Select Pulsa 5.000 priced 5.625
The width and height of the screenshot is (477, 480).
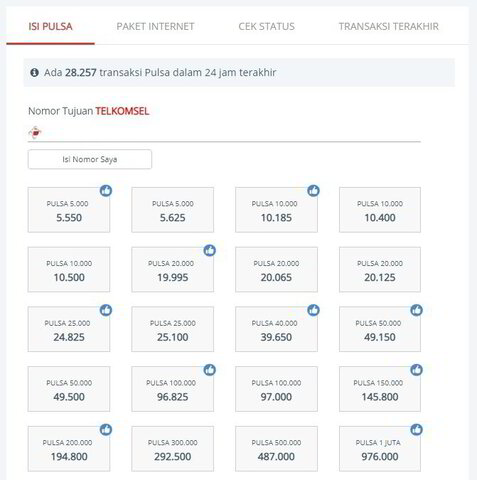click(172, 210)
